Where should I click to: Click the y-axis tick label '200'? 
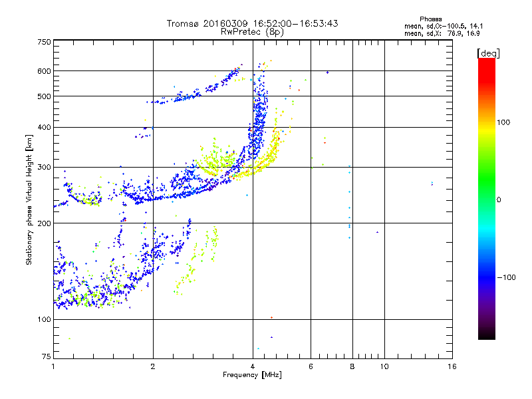(x=44, y=223)
